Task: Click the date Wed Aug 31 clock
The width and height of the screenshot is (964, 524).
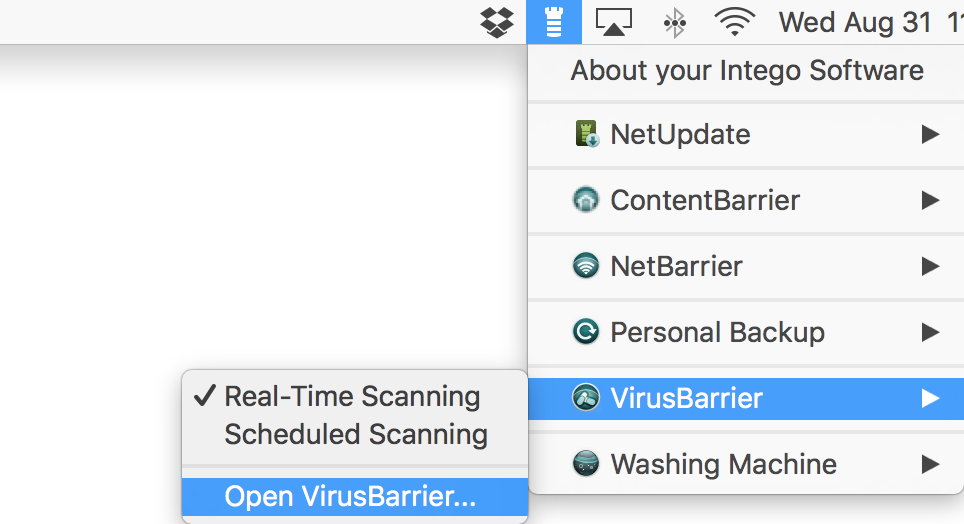Action: tap(855, 23)
